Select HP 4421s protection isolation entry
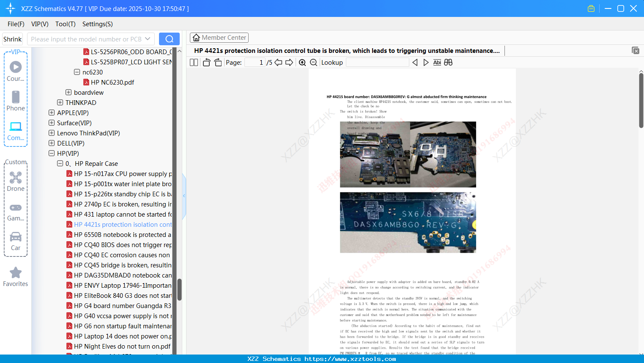This screenshot has width=644, height=363. coord(119,224)
